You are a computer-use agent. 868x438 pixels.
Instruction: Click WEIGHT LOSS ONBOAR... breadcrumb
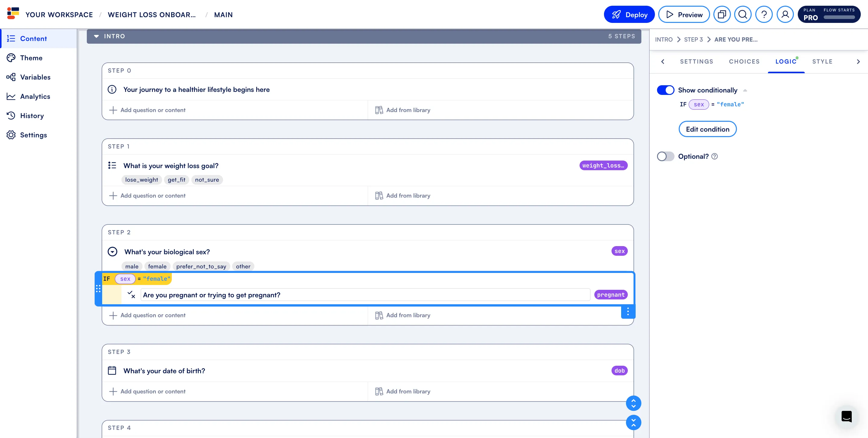(x=152, y=15)
